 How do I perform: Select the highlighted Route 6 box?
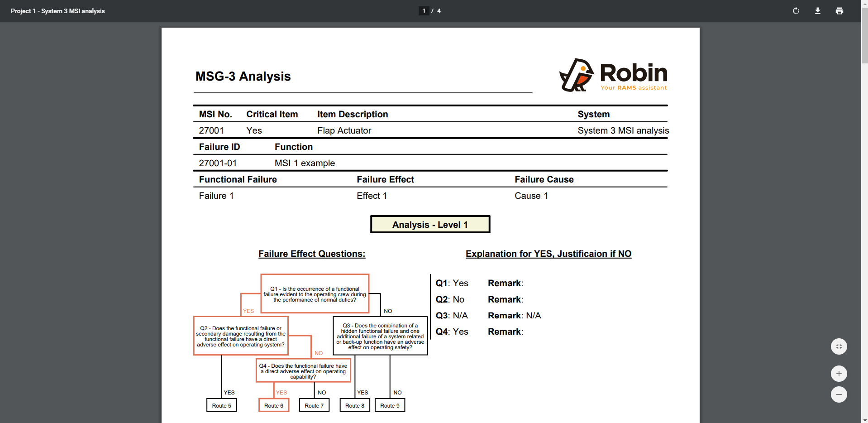tap(274, 405)
